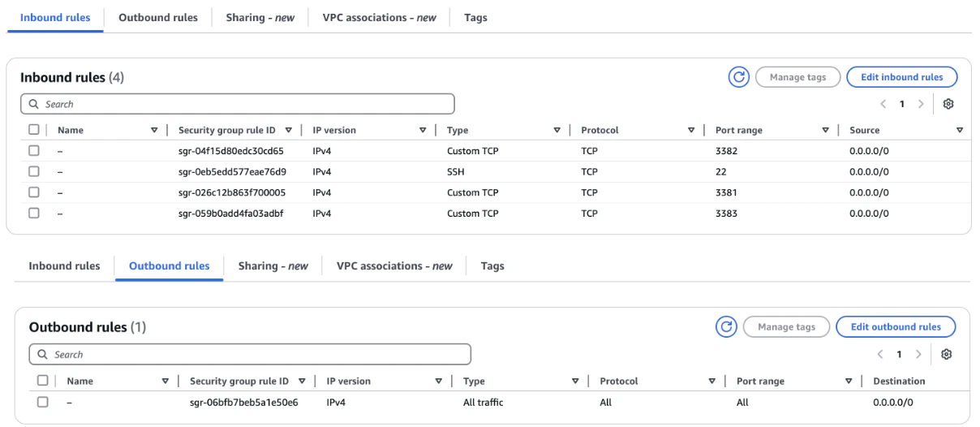This screenshot has height=427, width=980.
Task: Check the SSH port 22 rule checkbox
Action: [34, 171]
